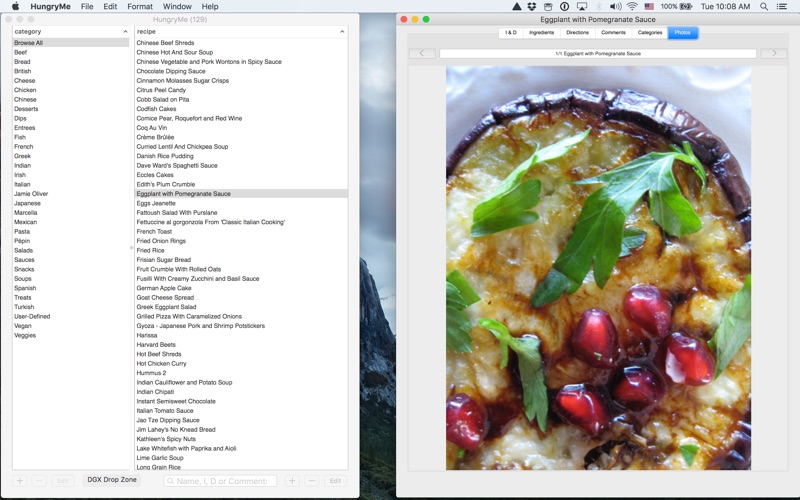The image size is (800, 500).
Task: Select the Fried Onion Rings recipe
Action: point(241,241)
